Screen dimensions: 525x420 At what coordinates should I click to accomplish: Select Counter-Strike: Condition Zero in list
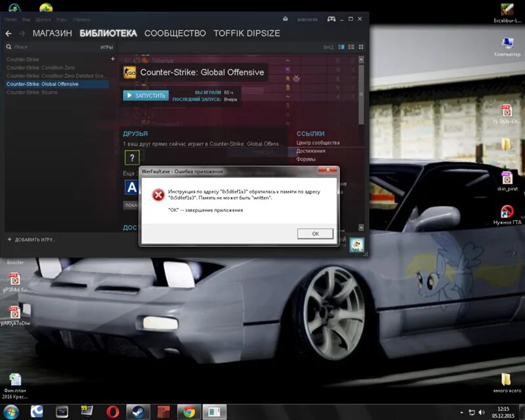pos(41,68)
